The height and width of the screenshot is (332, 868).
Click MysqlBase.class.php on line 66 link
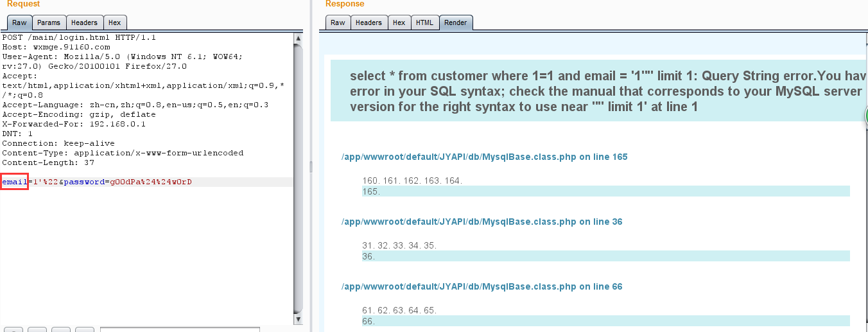(482, 286)
